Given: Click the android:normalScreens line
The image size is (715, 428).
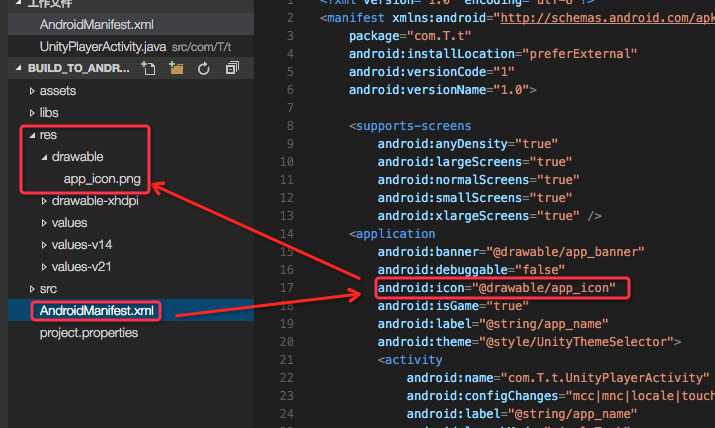Looking at the screenshot, I should pyautogui.click(x=478, y=180).
